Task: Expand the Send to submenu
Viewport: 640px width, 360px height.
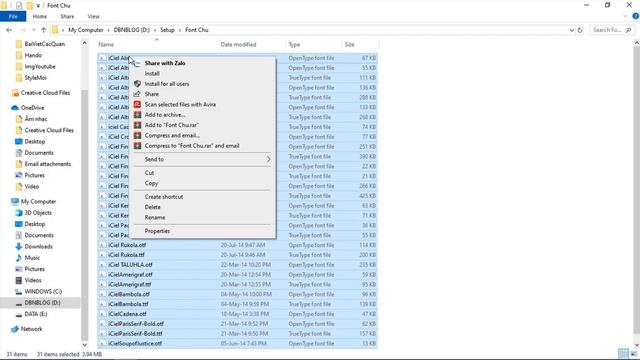Action: (202, 159)
